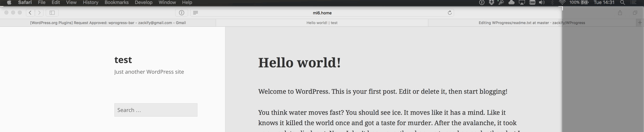The width and height of the screenshot is (644, 132).
Task: Open the Dropbox menu bar icon
Action: (491, 2)
